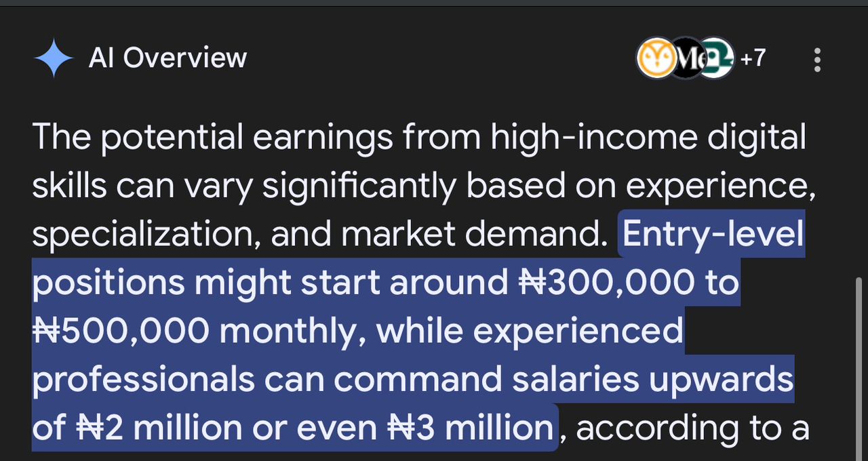Open the black Medium source icon
The image size is (868, 461).
(x=686, y=58)
